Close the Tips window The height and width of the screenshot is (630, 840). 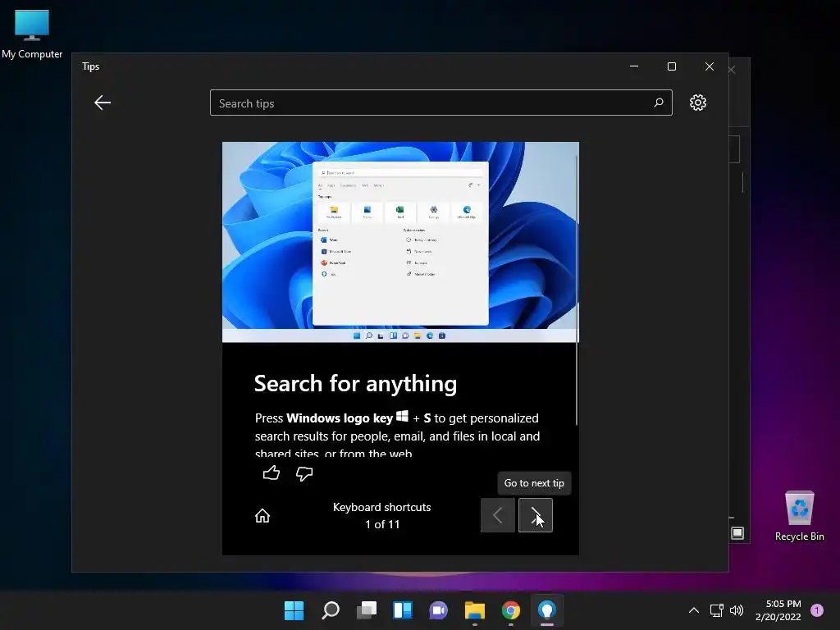pyautogui.click(x=710, y=66)
